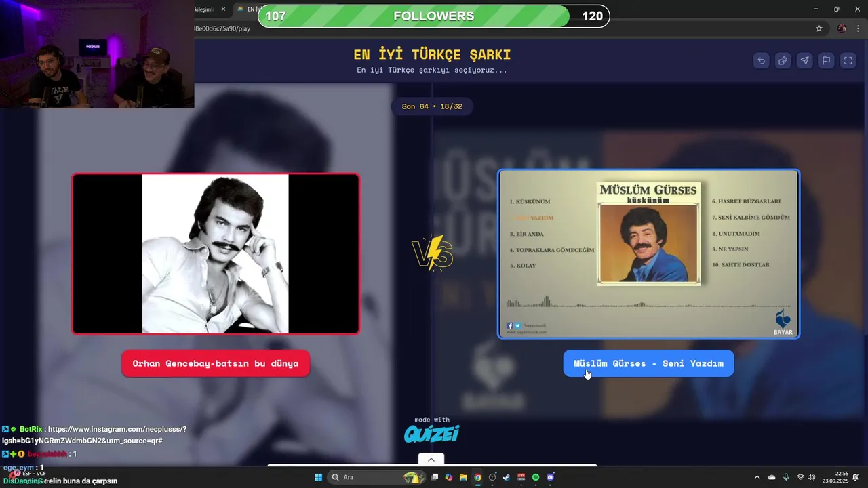Click the EN İYİ TÜRKÇE ŞARKI title
The width and height of the screenshot is (868, 488).
click(x=432, y=55)
